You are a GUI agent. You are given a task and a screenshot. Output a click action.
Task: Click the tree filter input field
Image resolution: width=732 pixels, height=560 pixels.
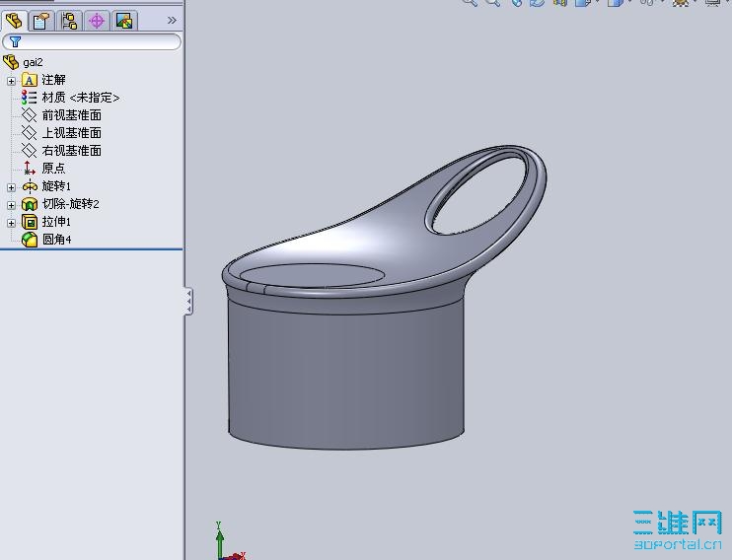tap(92, 42)
